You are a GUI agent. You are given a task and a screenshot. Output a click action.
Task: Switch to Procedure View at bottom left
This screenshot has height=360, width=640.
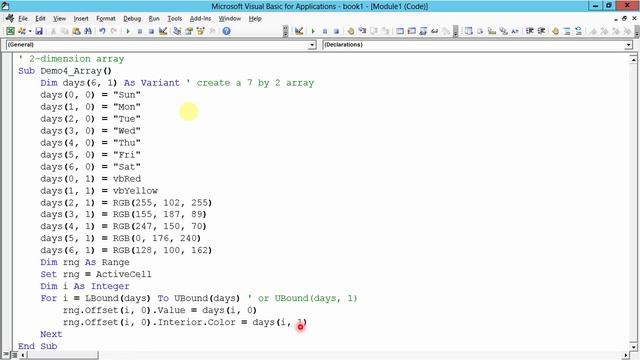tap(6, 355)
